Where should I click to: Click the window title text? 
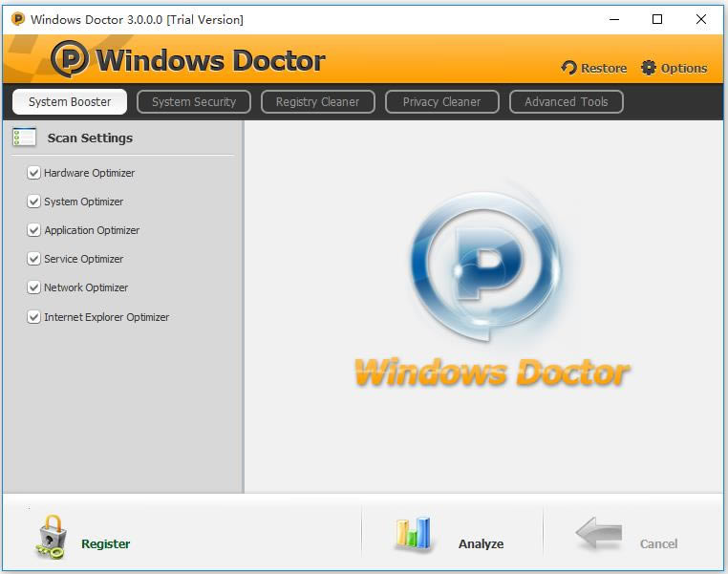pyautogui.click(x=137, y=19)
